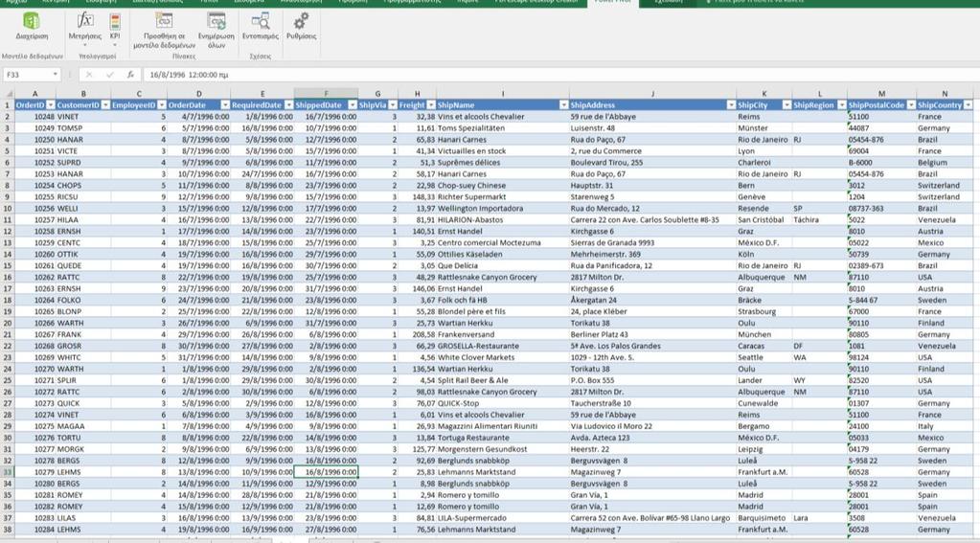Select row 2 header
This screenshot has height=543, width=980.
(8, 117)
